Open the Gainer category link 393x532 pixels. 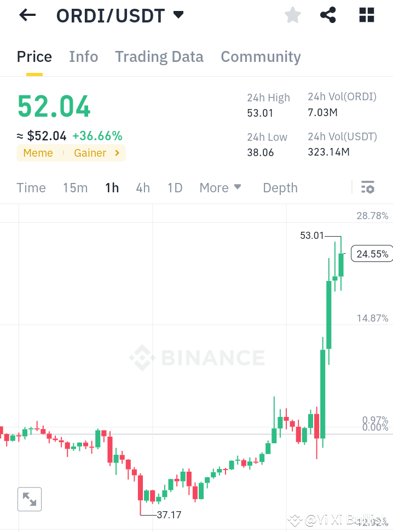click(90, 153)
